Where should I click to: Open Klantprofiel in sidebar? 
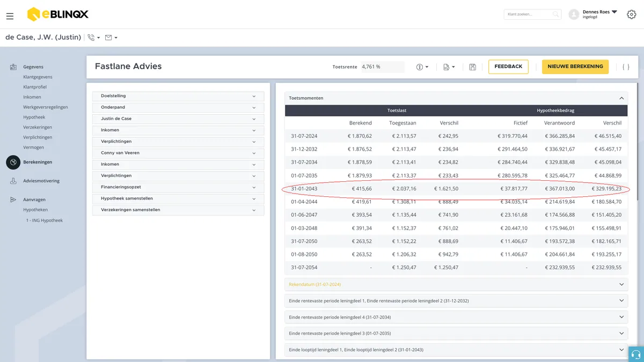(35, 87)
